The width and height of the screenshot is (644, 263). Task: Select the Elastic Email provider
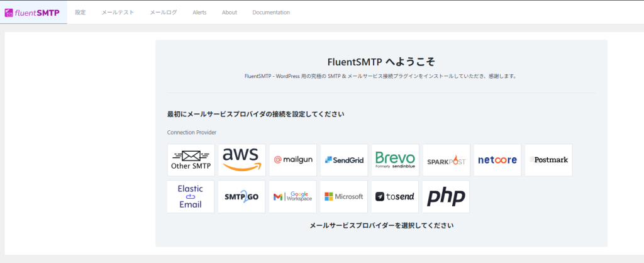[x=191, y=196]
